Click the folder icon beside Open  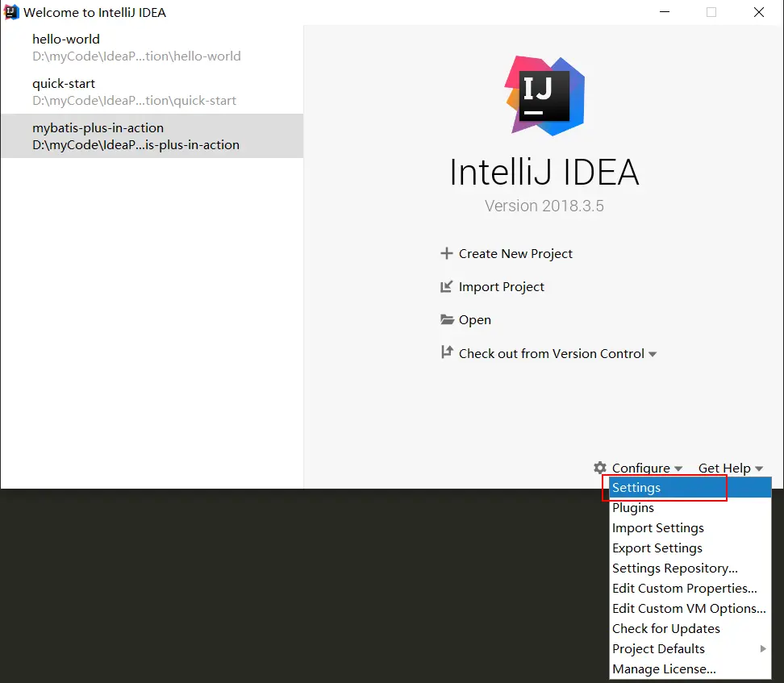[447, 319]
